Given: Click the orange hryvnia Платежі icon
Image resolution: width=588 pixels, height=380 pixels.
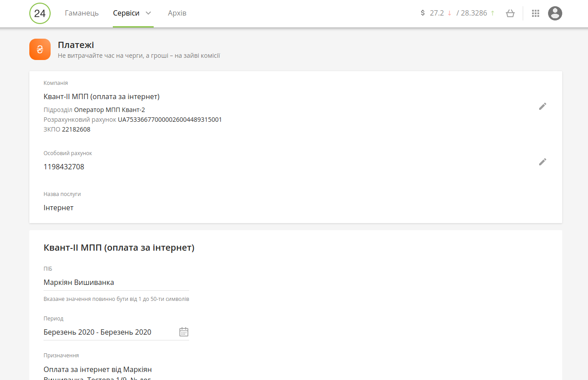Looking at the screenshot, I should (x=40, y=49).
